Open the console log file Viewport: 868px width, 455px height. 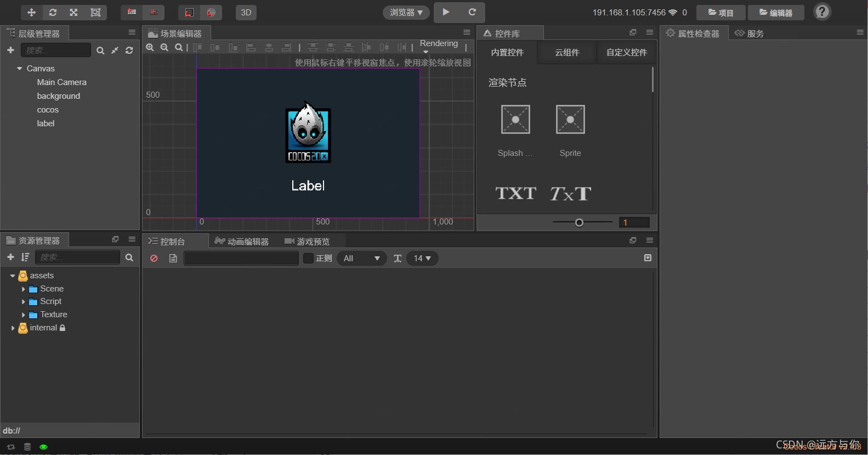click(x=173, y=259)
